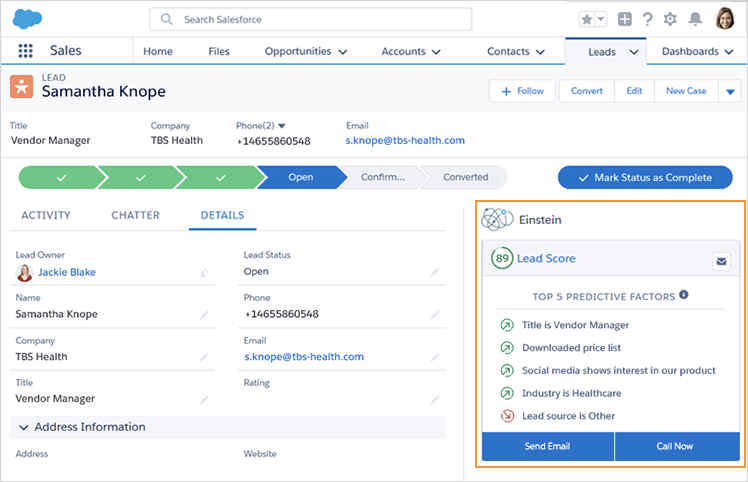Click the Search Salesforce field
Screen dimensions: 748x482
pyautogui.click(x=311, y=20)
